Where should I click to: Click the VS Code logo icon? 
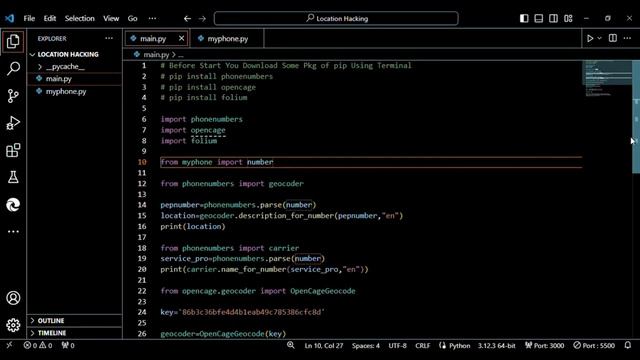coord(9,18)
